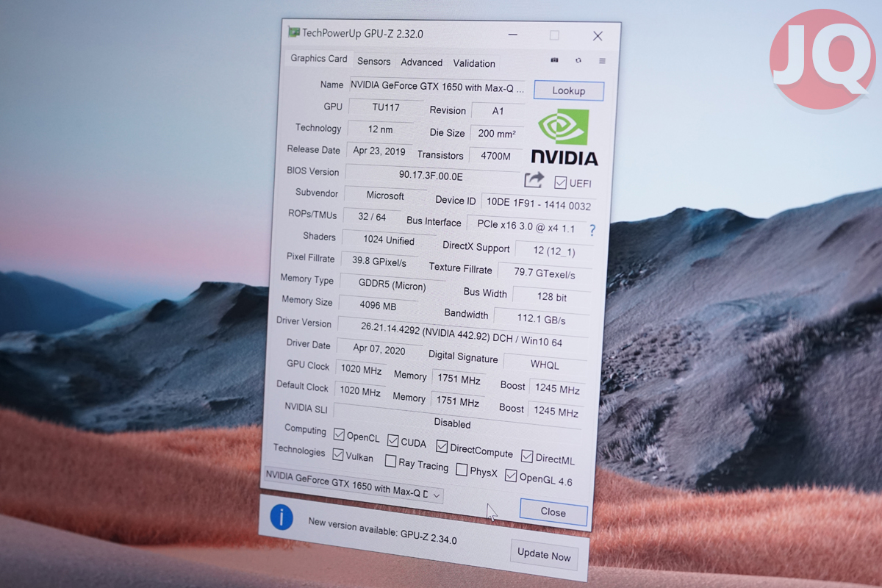Click the Bus Interface PCIe x16 value
The height and width of the screenshot is (588, 882).
click(526, 228)
